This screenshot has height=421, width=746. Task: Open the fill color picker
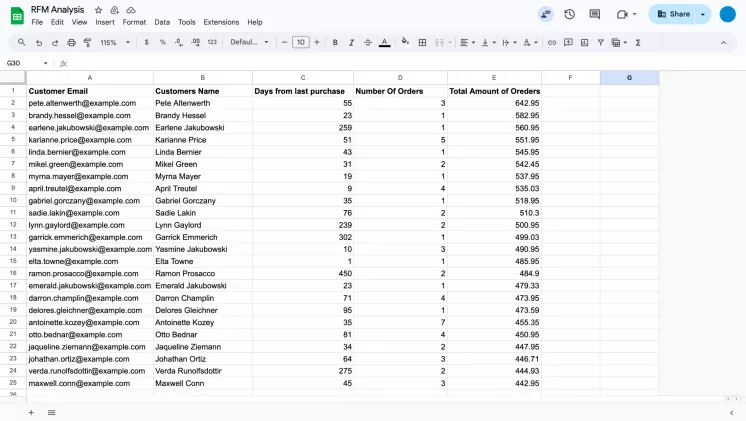(x=405, y=43)
